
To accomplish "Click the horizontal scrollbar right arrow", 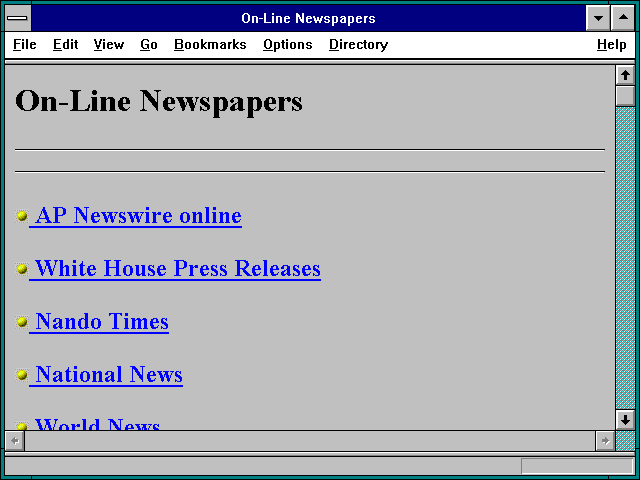I will pyautogui.click(x=605, y=441).
